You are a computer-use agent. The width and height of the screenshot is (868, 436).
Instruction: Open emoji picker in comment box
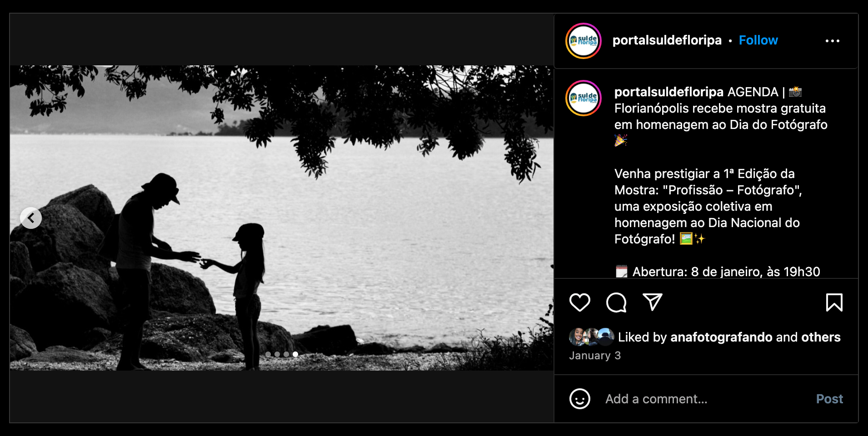point(579,399)
